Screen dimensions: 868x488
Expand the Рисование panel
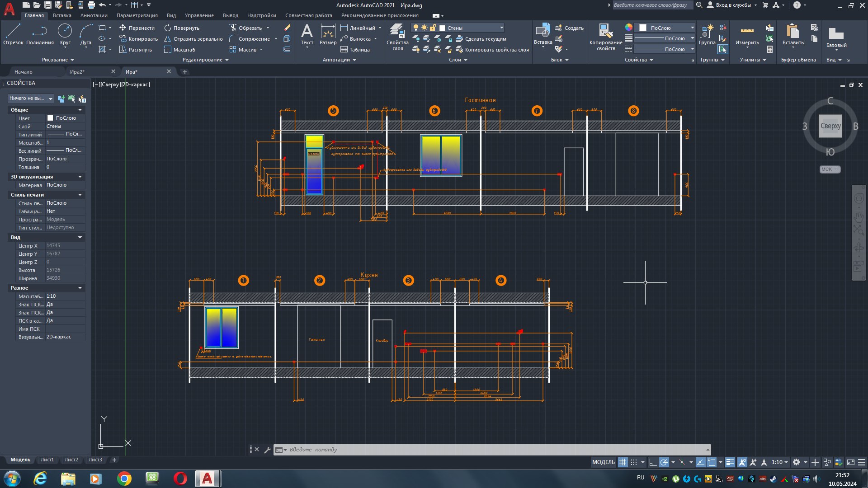pyautogui.click(x=58, y=60)
